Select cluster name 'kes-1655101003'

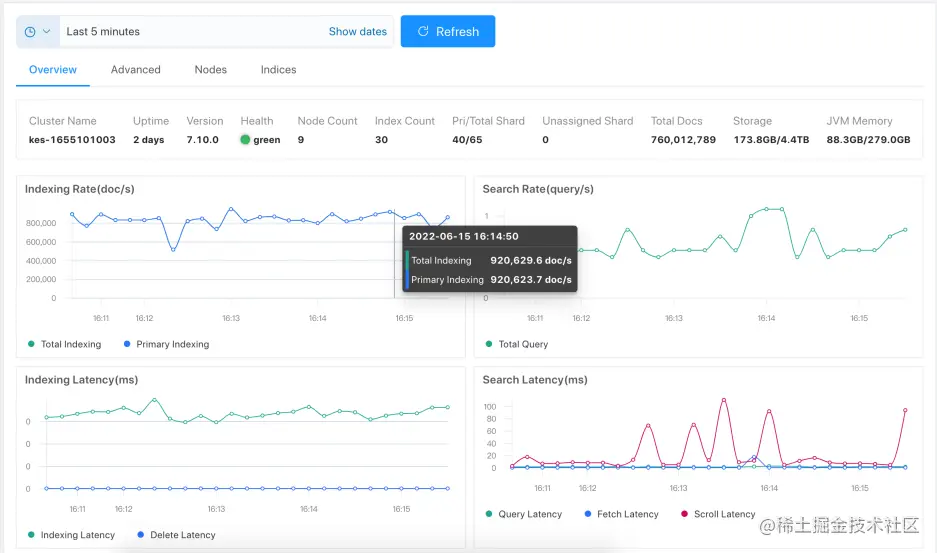tap(72, 140)
